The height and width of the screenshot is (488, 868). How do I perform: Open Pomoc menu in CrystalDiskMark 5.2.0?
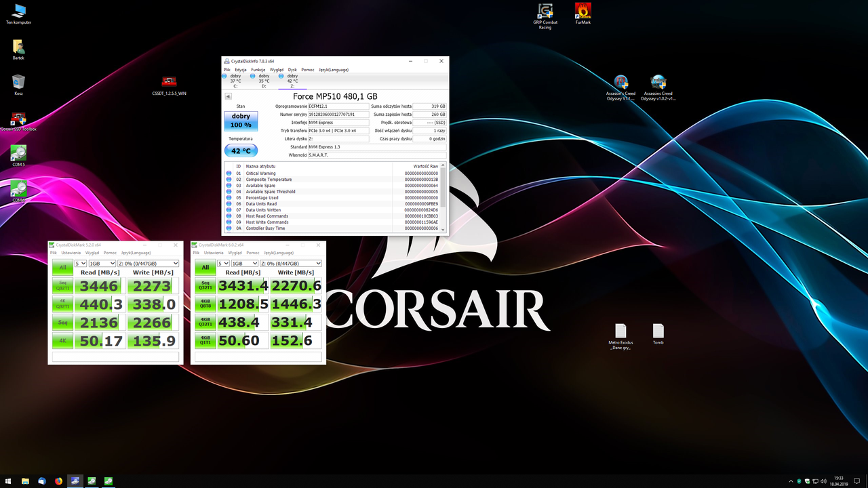pyautogui.click(x=110, y=253)
